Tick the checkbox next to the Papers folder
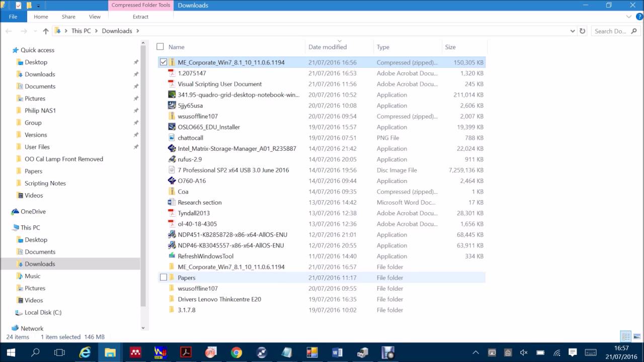The width and height of the screenshot is (644, 362). point(164,278)
